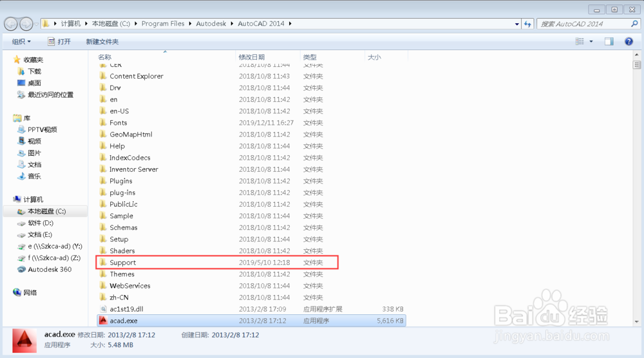
Task: Select the plug-ins folder name
Action: pos(122,193)
